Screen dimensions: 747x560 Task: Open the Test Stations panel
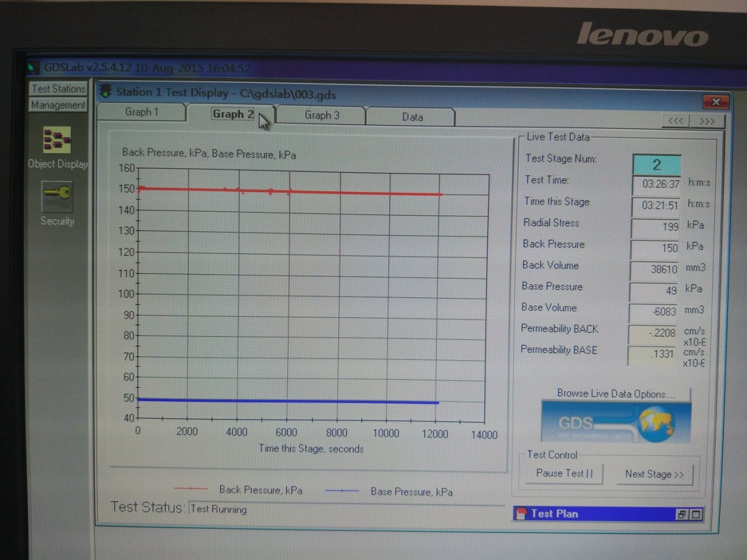click(x=58, y=89)
